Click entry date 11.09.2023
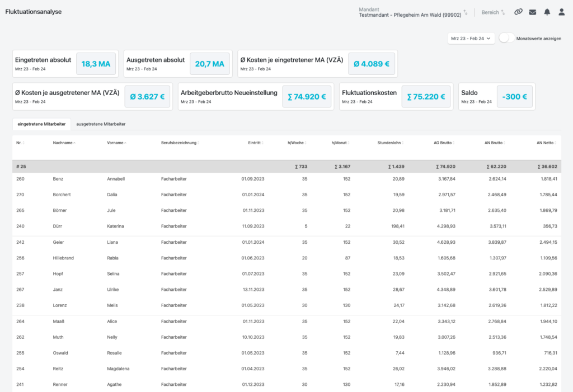Viewport: 573px width, 392px height. click(x=253, y=226)
